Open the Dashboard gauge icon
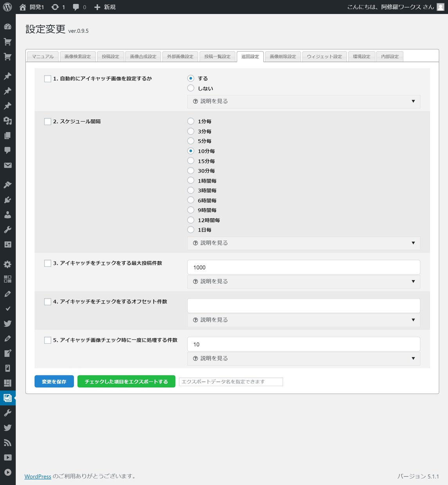Screen dimensions: 448x485 [7, 27]
